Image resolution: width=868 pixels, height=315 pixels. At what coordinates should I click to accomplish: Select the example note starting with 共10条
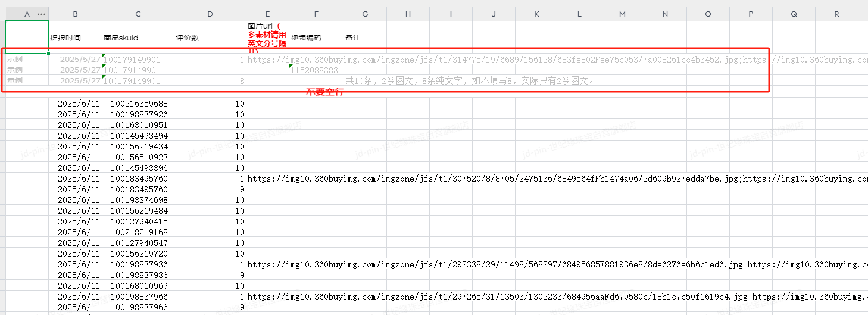470,80
